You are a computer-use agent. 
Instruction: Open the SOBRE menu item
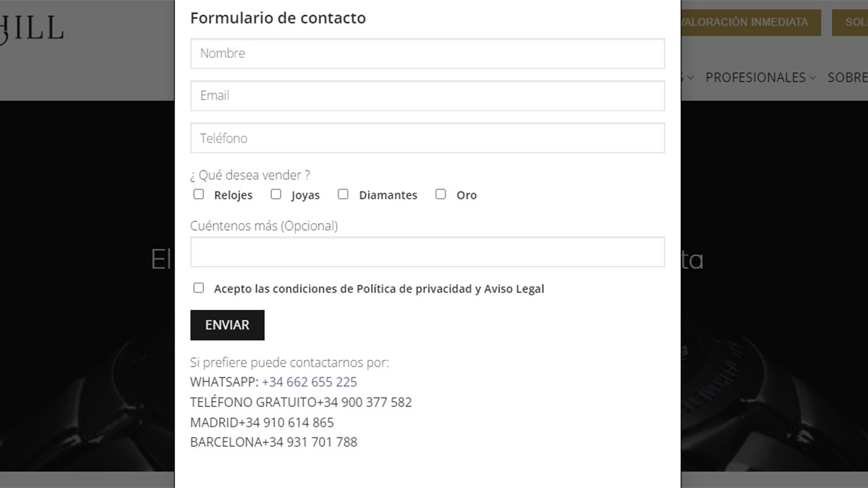click(848, 77)
